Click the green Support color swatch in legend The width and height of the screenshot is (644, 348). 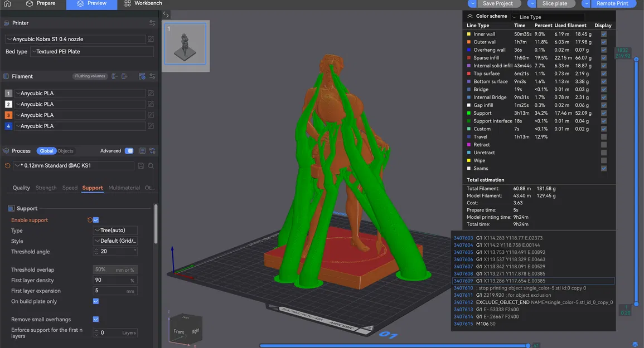(x=469, y=113)
